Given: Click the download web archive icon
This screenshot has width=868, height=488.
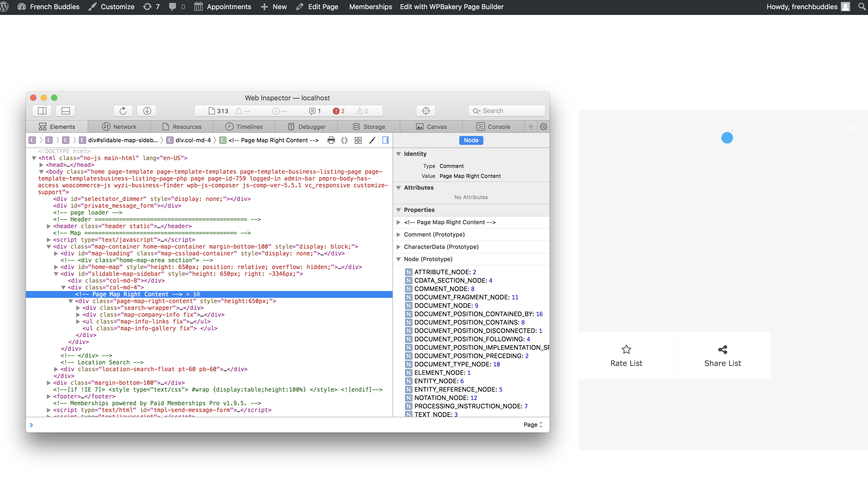Looking at the screenshot, I should pyautogui.click(x=147, y=111).
